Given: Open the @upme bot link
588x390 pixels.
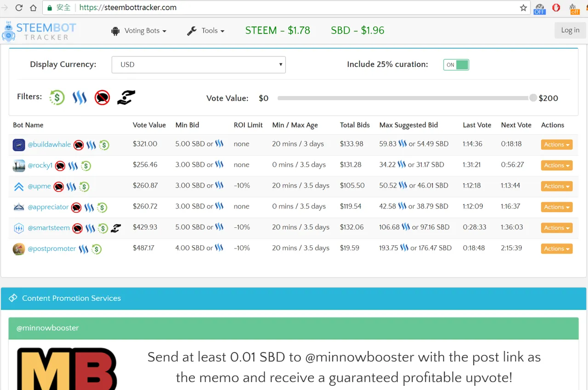Looking at the screenshot, I should click(39, 186).
